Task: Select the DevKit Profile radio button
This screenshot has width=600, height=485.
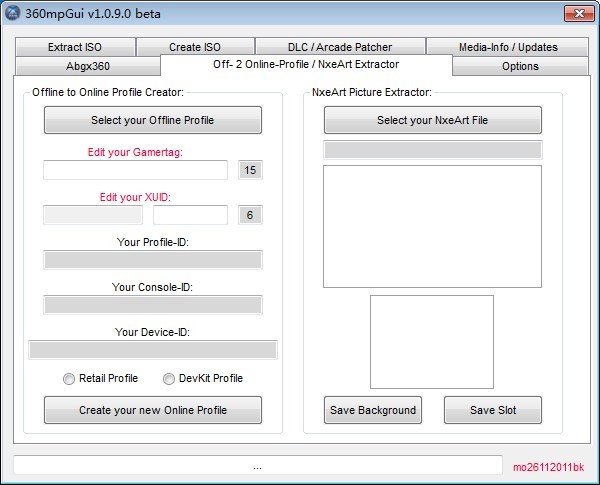Action: point(169,379)
